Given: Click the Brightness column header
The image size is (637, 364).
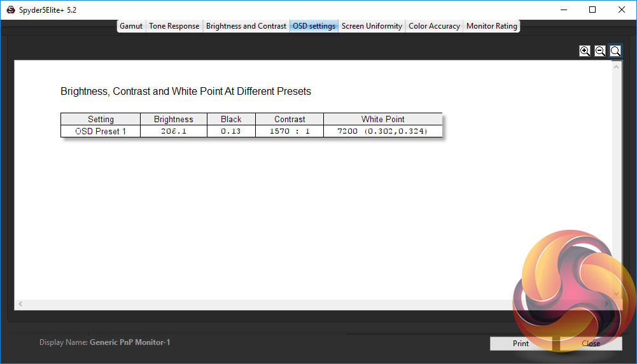Looking at the screenshot, I should point(174,119).
